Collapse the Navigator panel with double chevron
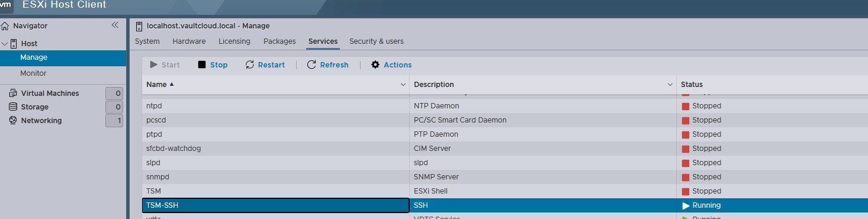The height and width of the screenshot is (219, 868). [x=115, y=25]
